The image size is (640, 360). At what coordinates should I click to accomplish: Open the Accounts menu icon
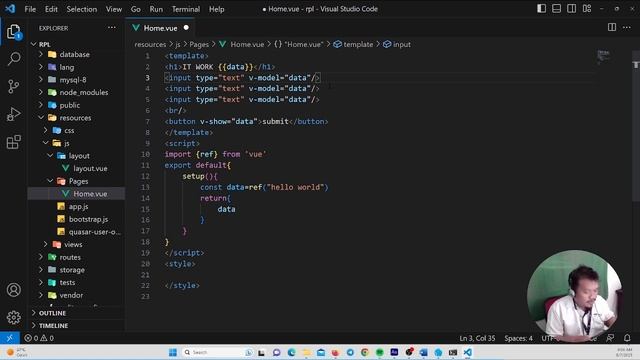13,290
